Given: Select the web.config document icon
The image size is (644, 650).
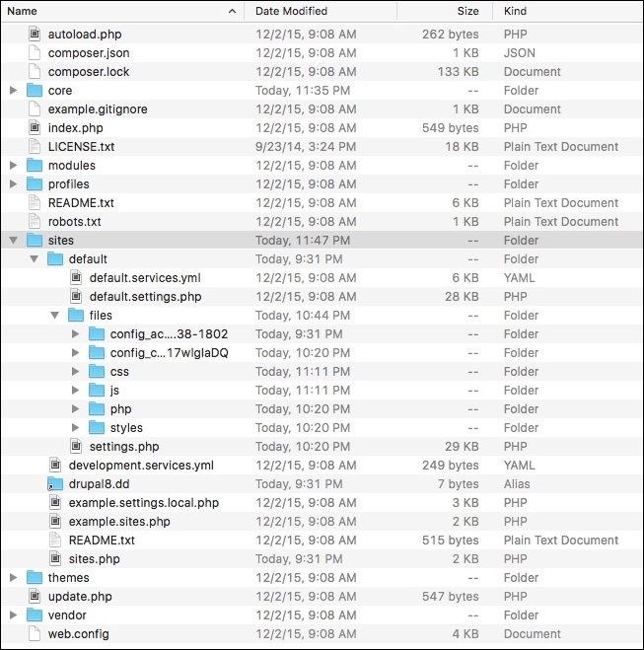Looking at the screenshot, I should (x=35, y=633).
